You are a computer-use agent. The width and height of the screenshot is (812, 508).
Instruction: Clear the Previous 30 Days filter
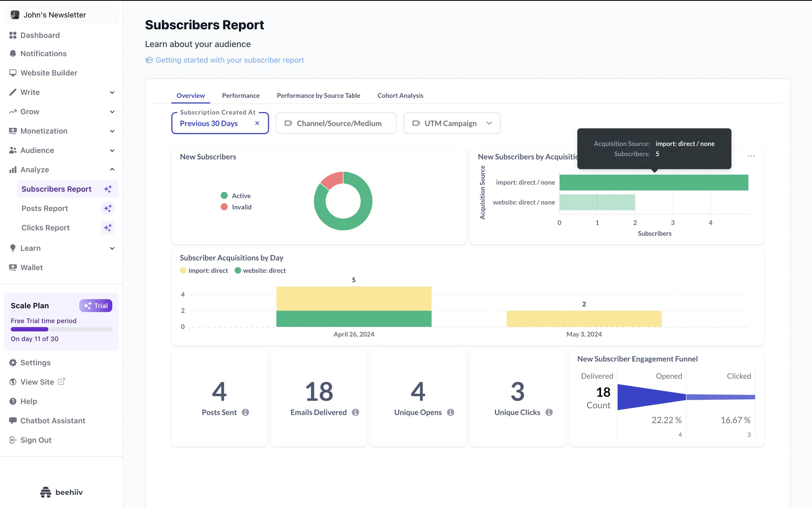tap(257, 123)
